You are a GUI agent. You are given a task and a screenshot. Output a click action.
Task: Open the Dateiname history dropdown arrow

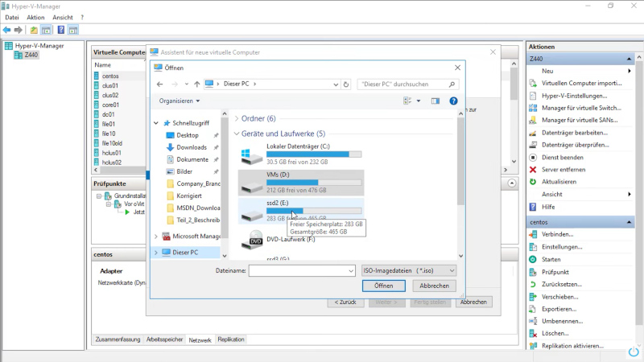click(x=351, y=271)
